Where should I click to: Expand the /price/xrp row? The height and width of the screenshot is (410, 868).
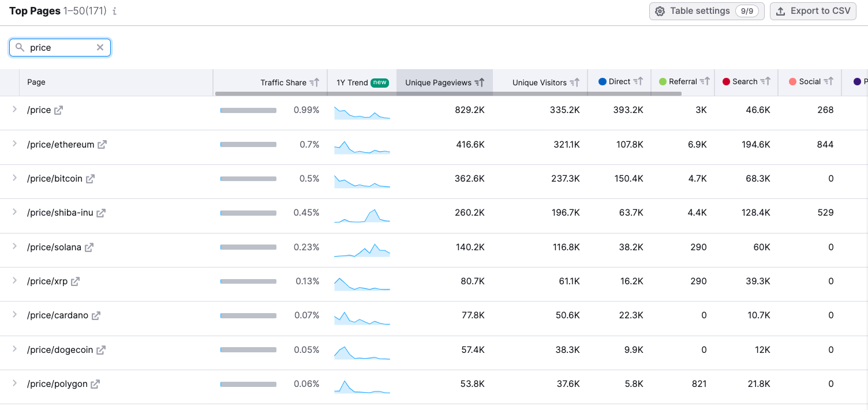15,280
